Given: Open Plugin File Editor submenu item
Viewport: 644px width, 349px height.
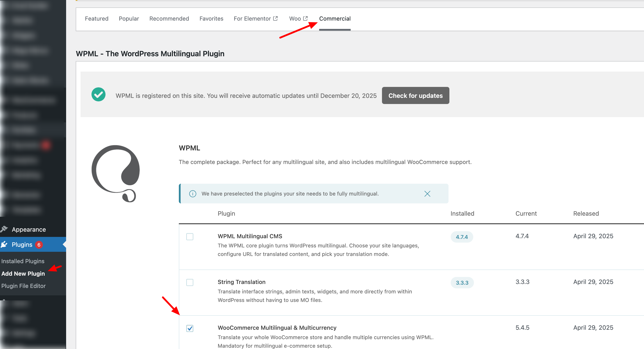Looking at the screenshot, I should 23,286.
